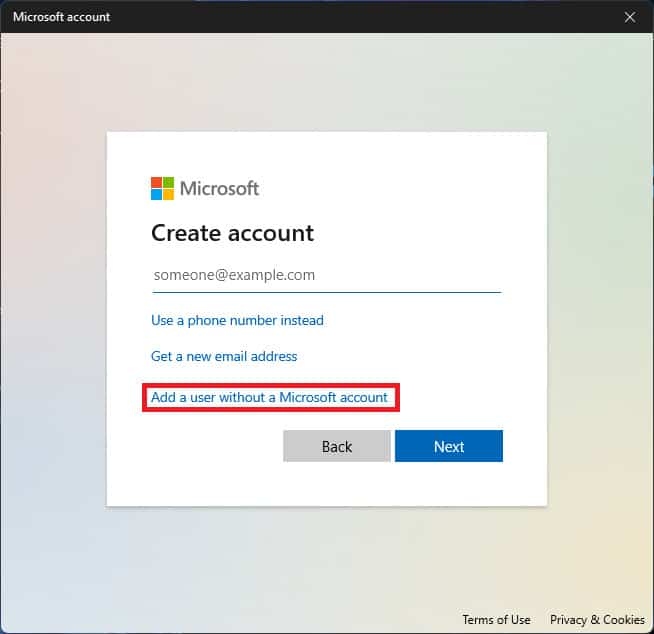This screenshot has width=654, height=634.
Task: Click the blue underline of the email field
Action: 326,292
